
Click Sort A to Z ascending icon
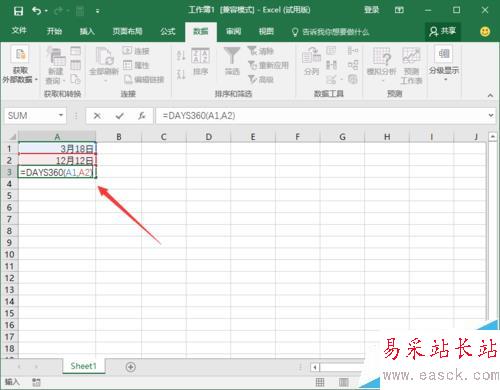point(181,55)
